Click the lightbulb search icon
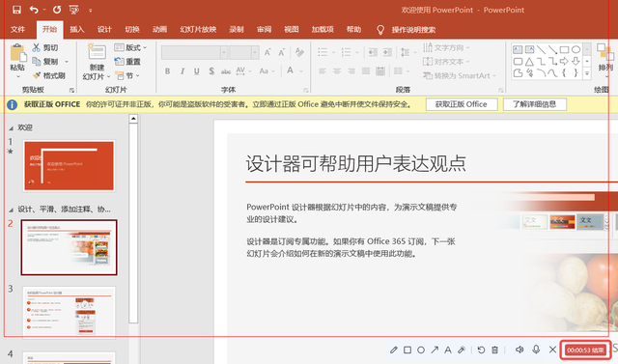Screen dimensions: 618x364 pos(379,30)
